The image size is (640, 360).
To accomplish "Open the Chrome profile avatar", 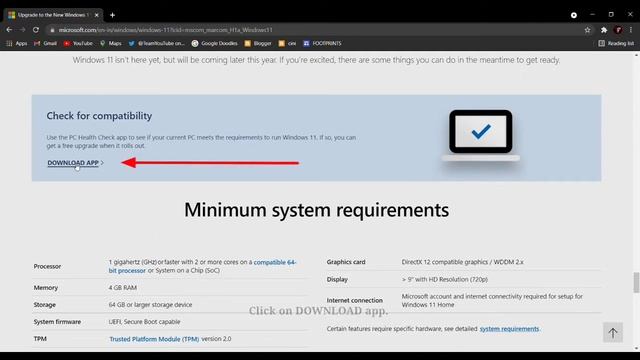I will tap(618, 30).
